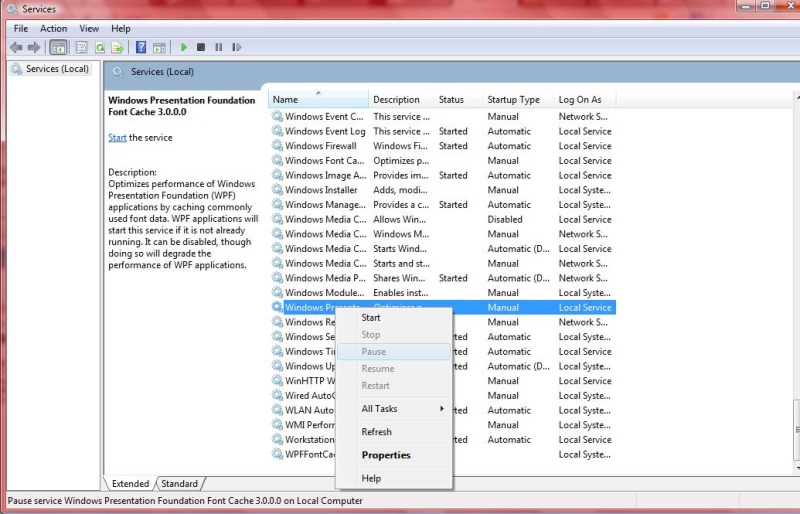Choose Properties in the context menu
800x514 pixels.
[x=394, y=455]
